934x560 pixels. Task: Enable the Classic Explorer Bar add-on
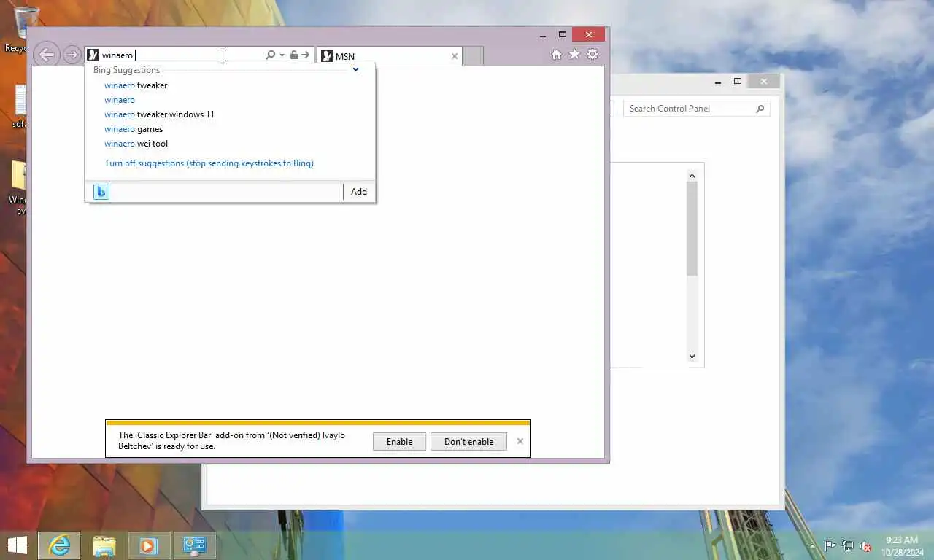pyautogui.click(x=399, y=442)
